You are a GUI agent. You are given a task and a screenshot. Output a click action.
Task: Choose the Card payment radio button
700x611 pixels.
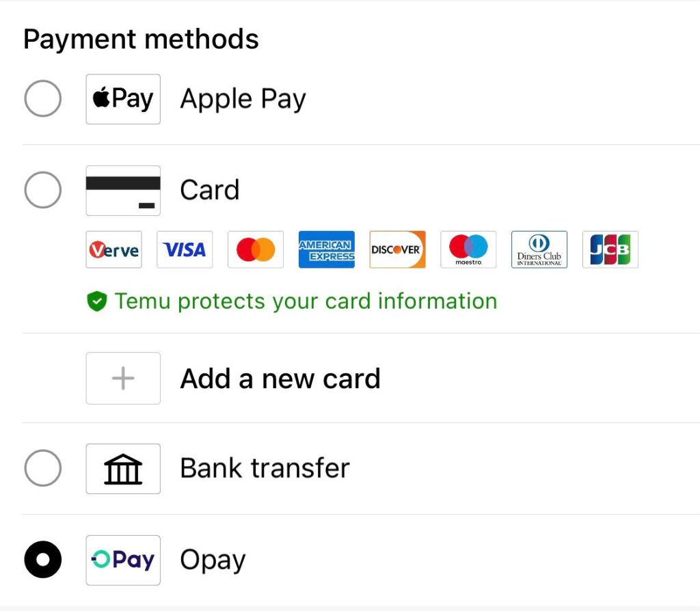42,190
